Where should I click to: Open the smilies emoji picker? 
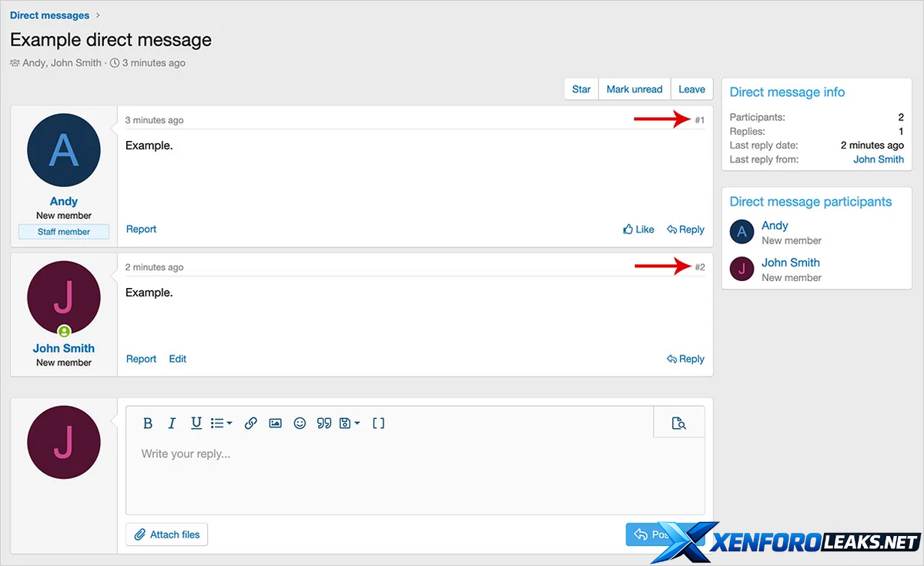click(300, 424)
